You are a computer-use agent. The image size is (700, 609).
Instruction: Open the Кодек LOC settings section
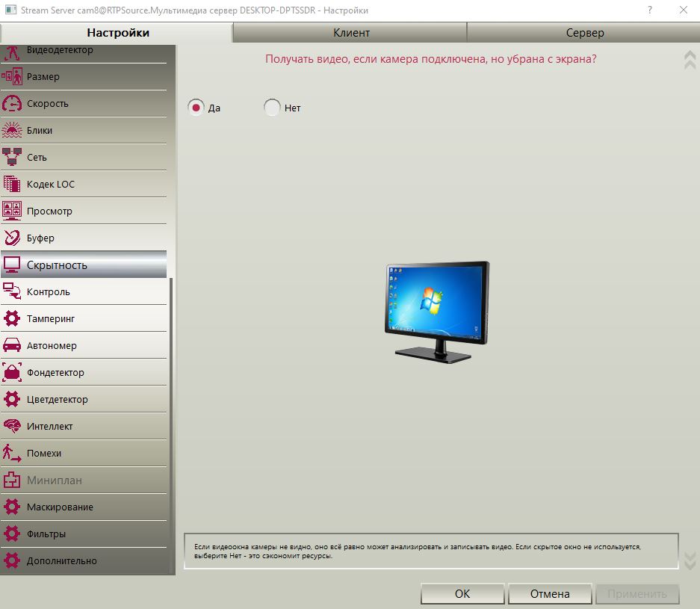[84, 184]
